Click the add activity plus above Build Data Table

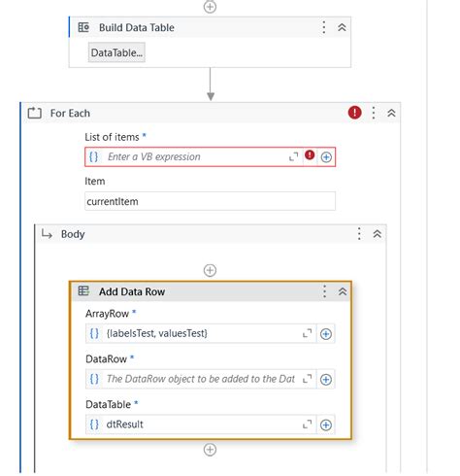click(x=210, y=7)
